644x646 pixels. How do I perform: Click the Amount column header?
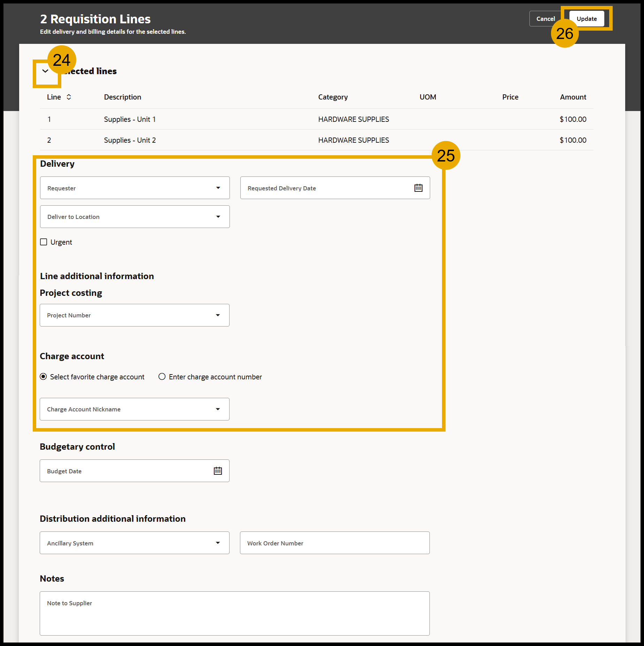pyautogui.click(x=573, y=97)
